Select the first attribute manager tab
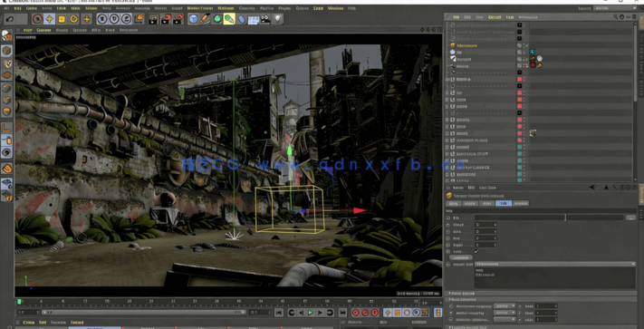644x329 pixels. (453, 203)
